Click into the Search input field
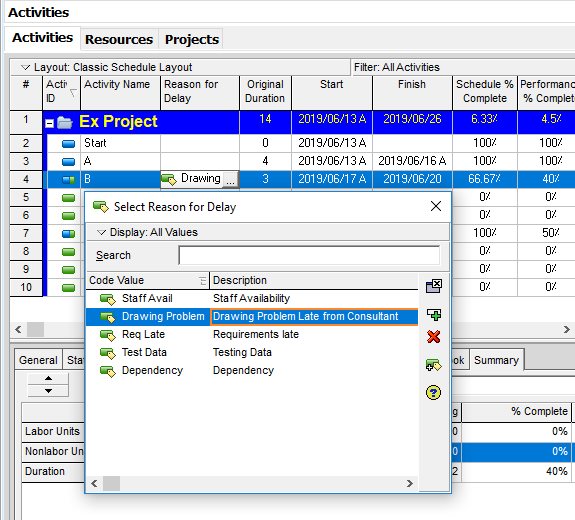Viewport: 575px width, 520px height. 309,255
